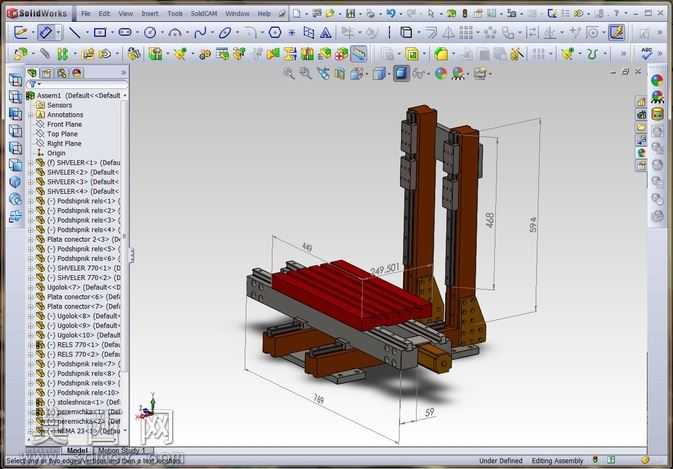Click the 594 dimension value
This screenshot has height=469, width=673.
(533, 224)
